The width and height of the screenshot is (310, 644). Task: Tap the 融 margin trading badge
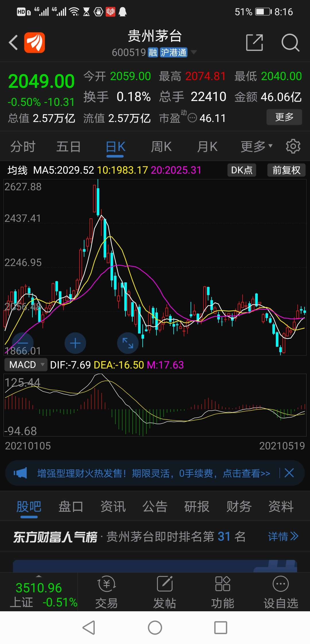tap(153, 53)
